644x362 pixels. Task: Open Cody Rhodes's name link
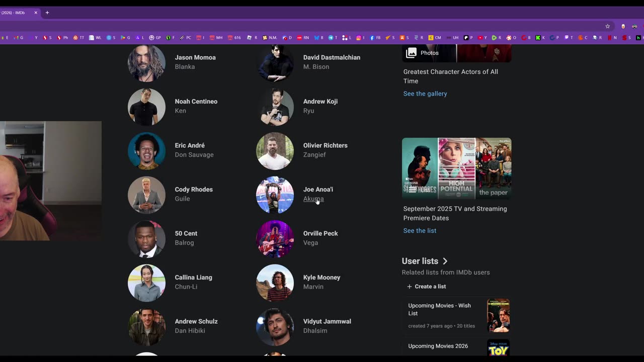point(194,190)
